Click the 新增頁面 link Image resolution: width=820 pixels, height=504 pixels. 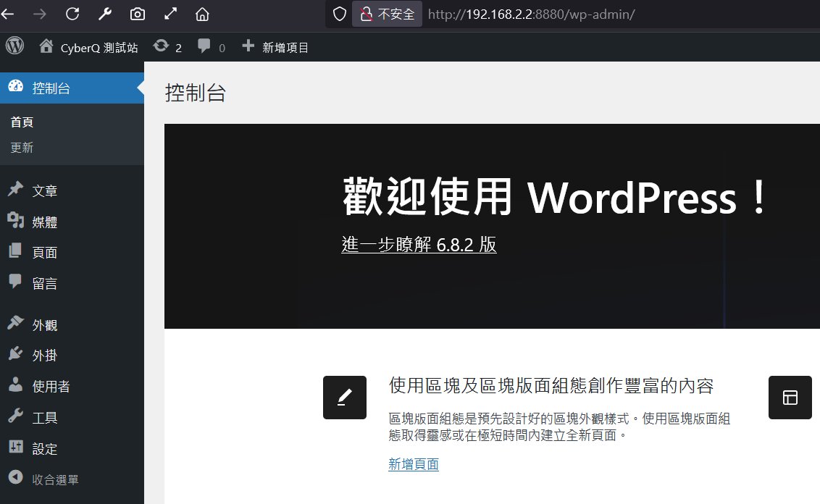coord(414,464)
